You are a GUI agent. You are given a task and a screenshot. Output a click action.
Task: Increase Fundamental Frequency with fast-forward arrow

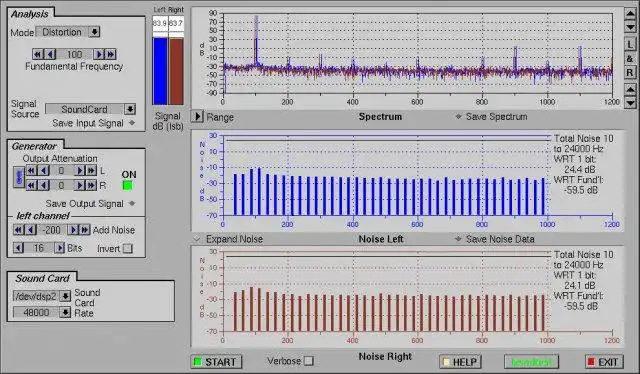pos(111,54)
